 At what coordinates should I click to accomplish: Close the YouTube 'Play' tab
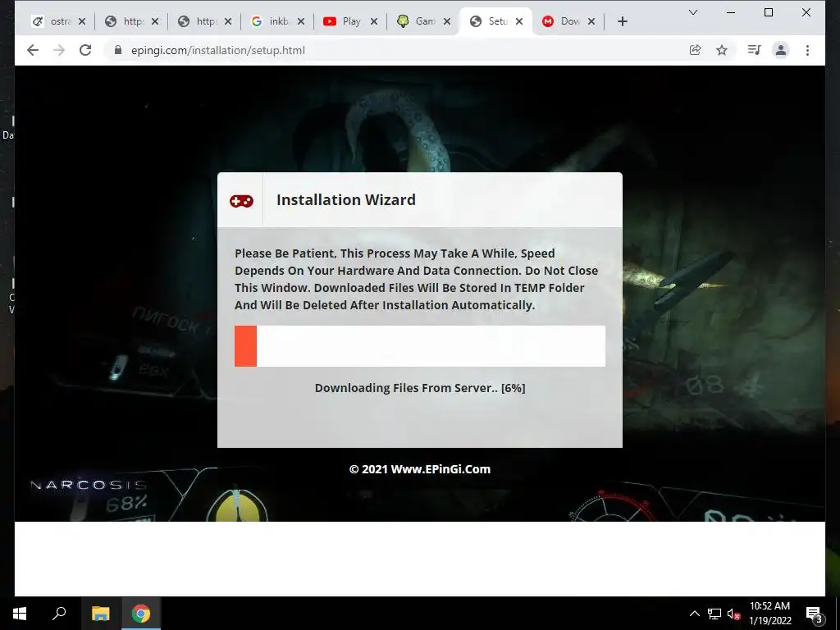(x=374, y=21)
